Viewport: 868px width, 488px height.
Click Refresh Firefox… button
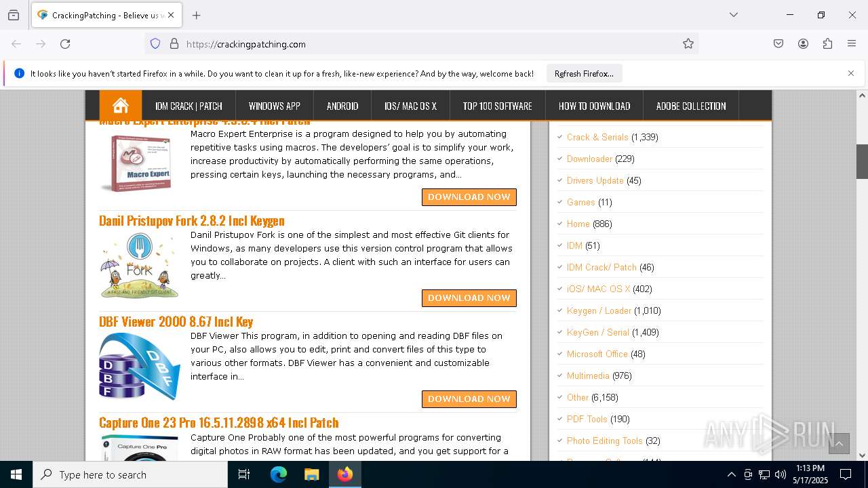(x=584, y=73)
